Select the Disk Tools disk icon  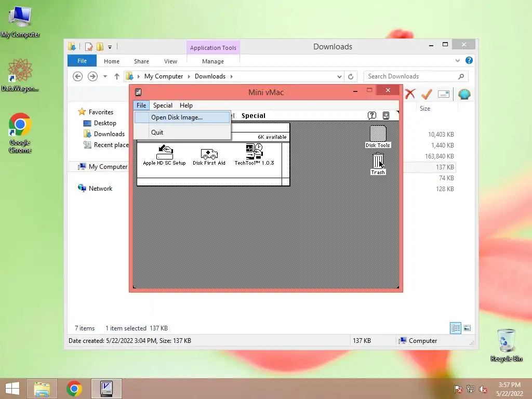tap(378, 137)
